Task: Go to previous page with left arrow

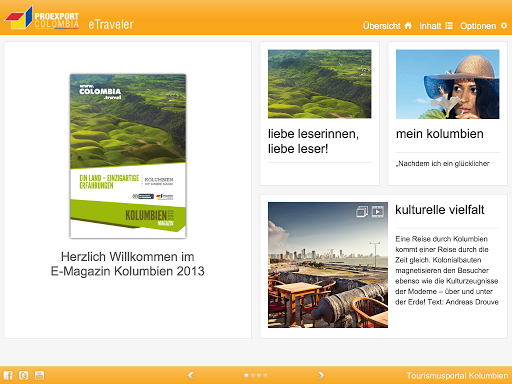Action: 191,375
